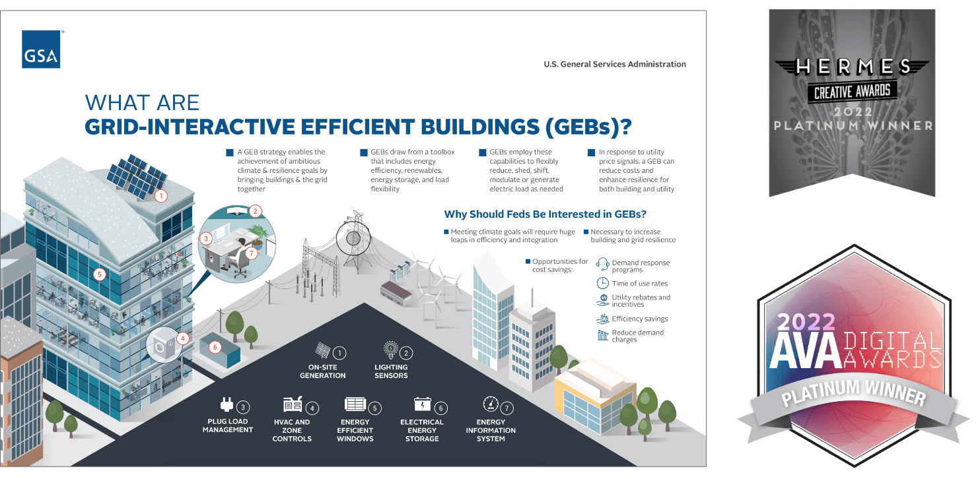Click the paragraph starting "A GEB strategy enables"
The image size is (980, 479).
pos(282,170)
